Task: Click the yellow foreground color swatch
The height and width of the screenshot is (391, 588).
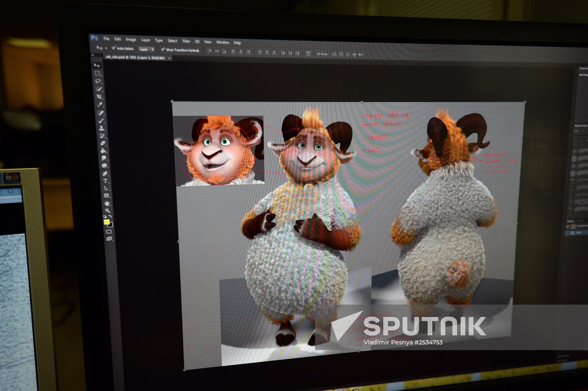Action: [x=106, y=222]
